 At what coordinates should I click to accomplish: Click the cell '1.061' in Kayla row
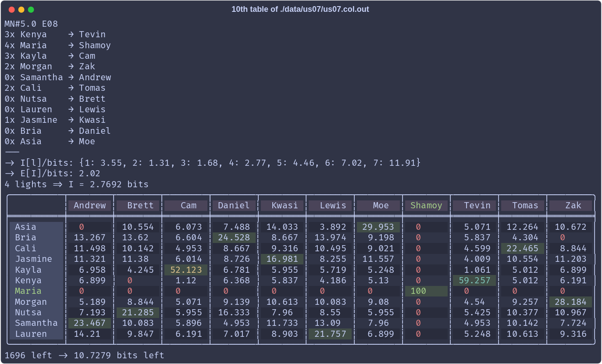[474, 270]
